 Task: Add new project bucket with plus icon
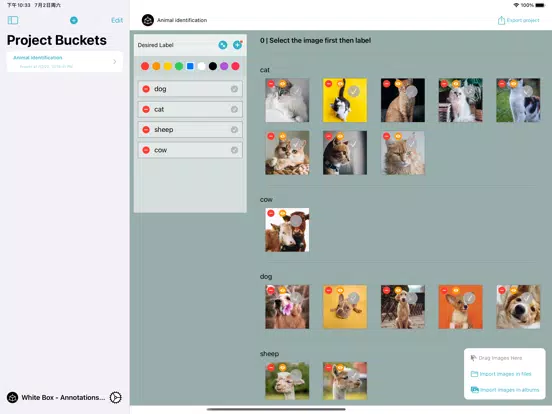click(74, 20)
